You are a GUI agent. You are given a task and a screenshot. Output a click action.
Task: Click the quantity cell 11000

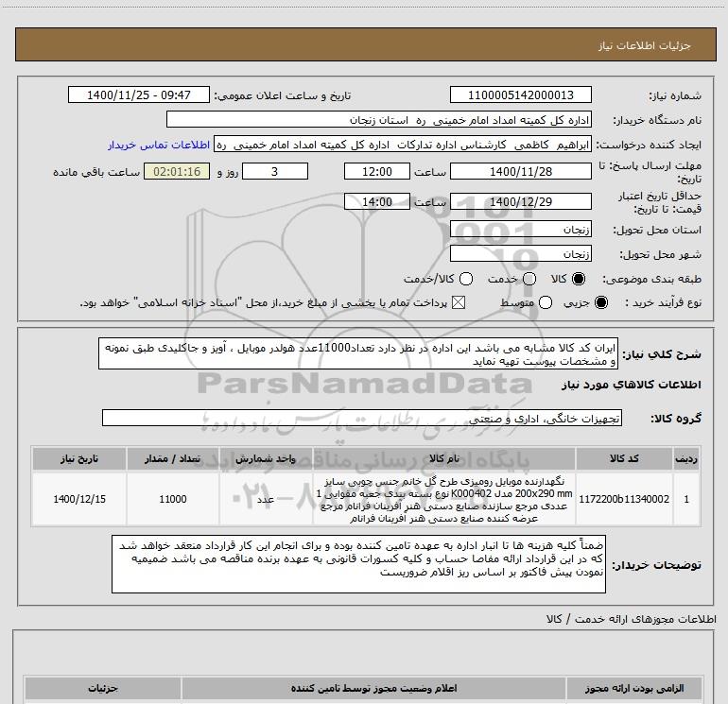click(x=172, y=499)
